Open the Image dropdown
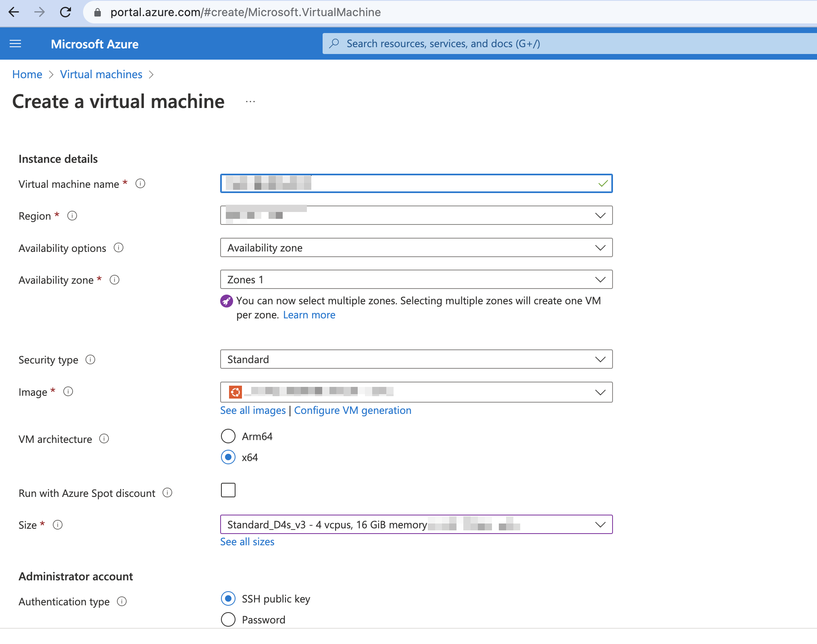 click(x=416, y=392)
